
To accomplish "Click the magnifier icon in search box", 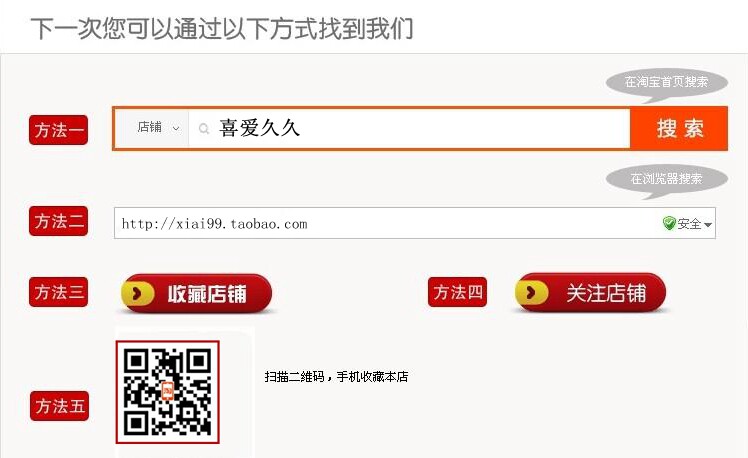I will coord(204,129).
